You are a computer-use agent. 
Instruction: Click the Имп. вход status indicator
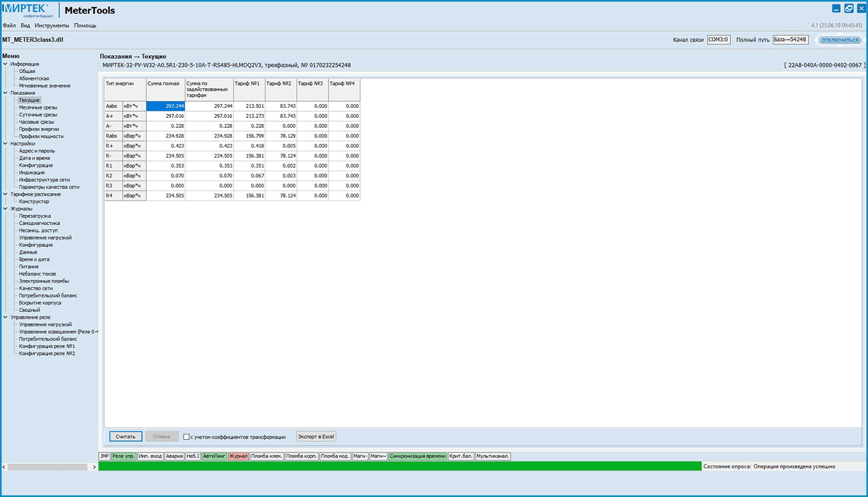click(151, 456)
